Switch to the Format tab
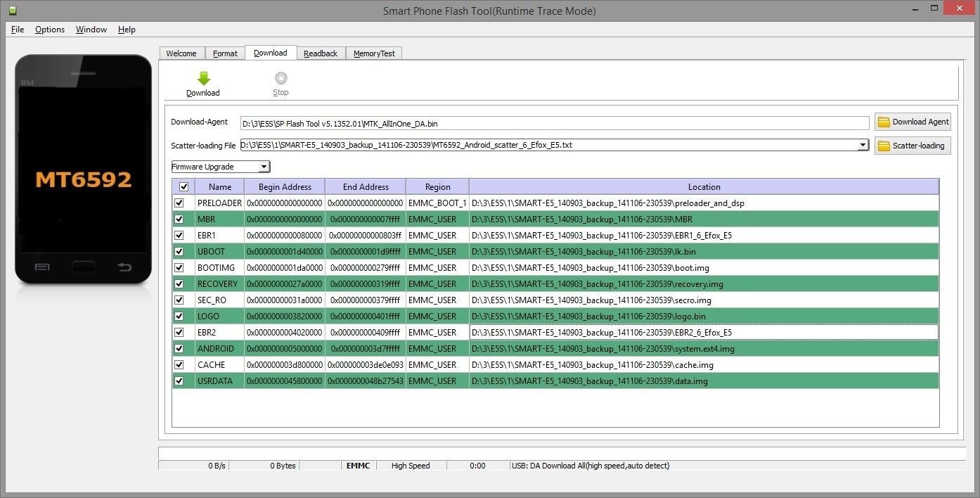The width and height of the screenshot is (980, 498). pyautogui.click(x=225, y=53)
